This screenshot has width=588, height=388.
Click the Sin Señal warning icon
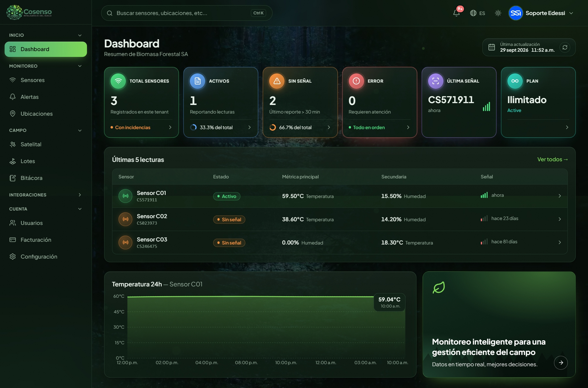(x=277, y=81)
